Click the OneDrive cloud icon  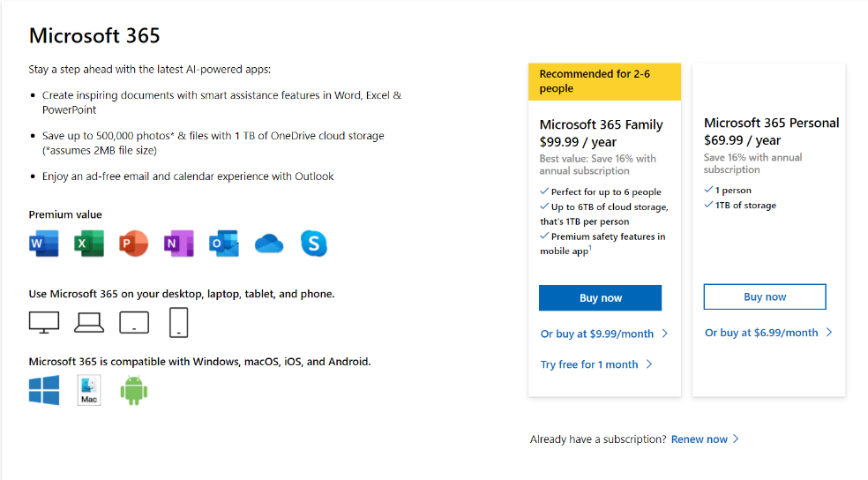[x=269, y=244]
